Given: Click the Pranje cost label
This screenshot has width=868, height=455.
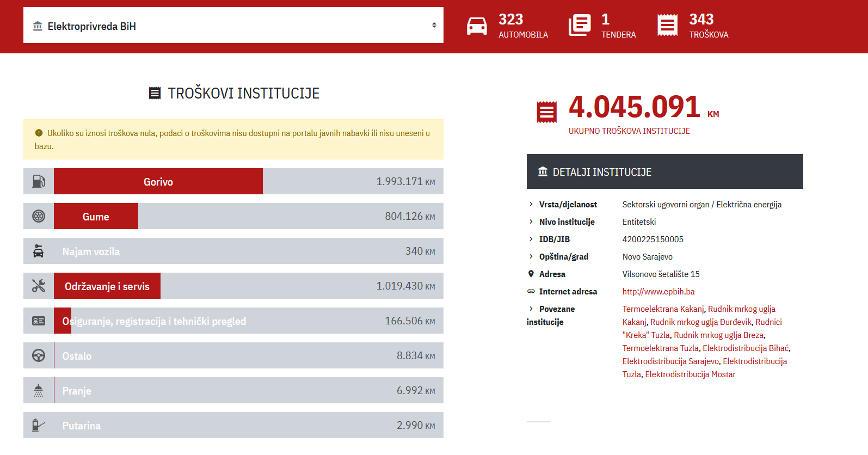Looking at the screenshot, I should tap(77, 391).
